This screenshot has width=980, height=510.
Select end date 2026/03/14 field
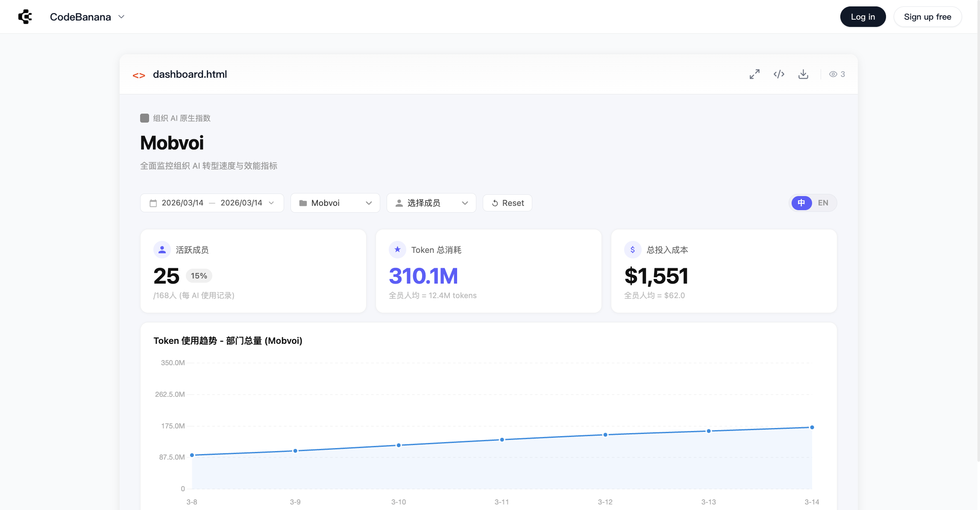(x=241, y=203)
